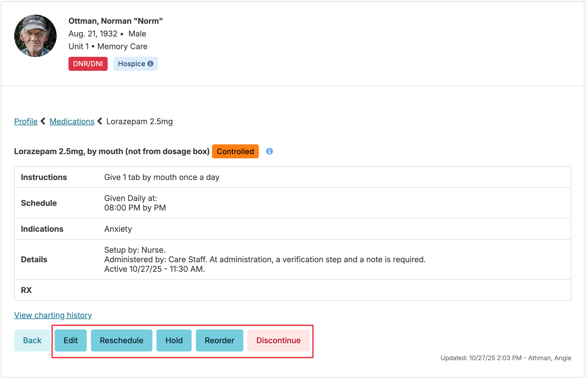This screenshot has height=378, width=588.
Task: Open View charting history link
Action: (x=53, y=315)
